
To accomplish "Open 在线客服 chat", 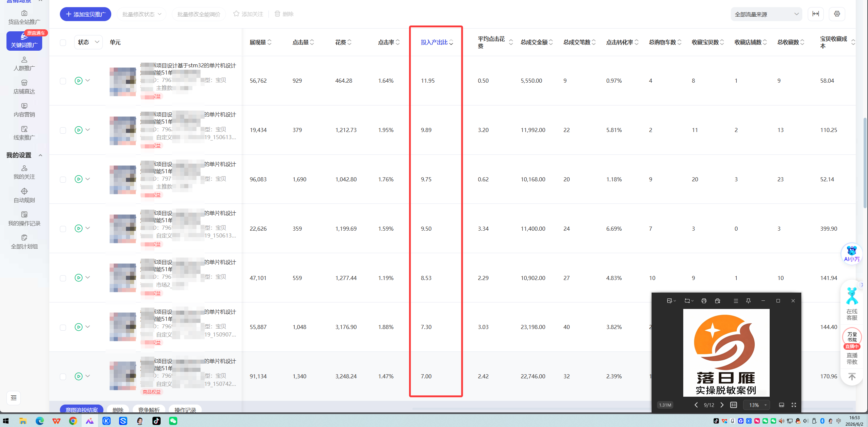I will tap(852, 305).
